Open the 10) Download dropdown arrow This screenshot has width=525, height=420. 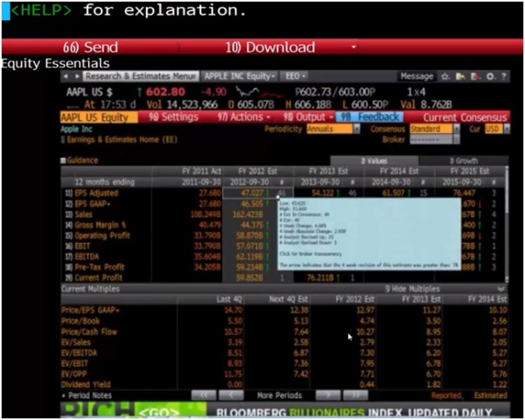pyautogui.click(x=353, y=47)
